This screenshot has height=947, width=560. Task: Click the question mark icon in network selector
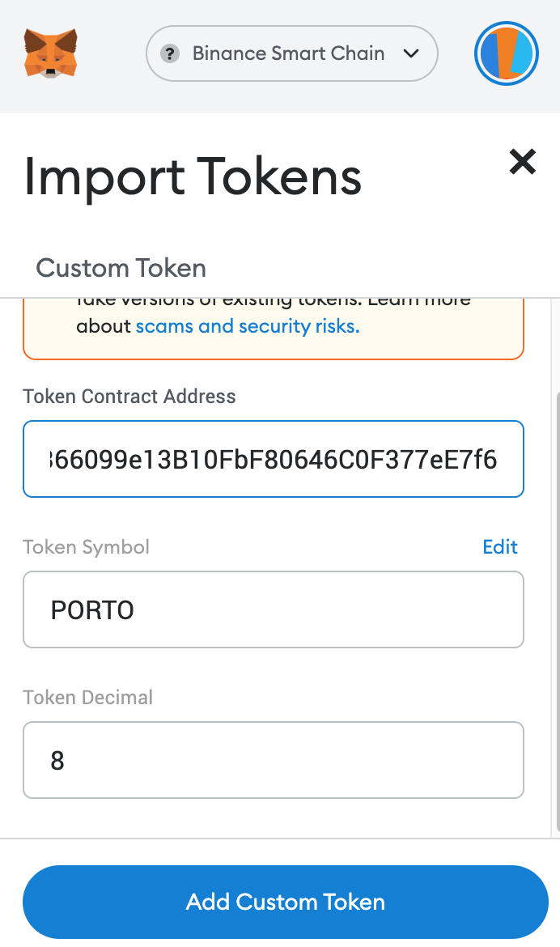click(169, 53)
